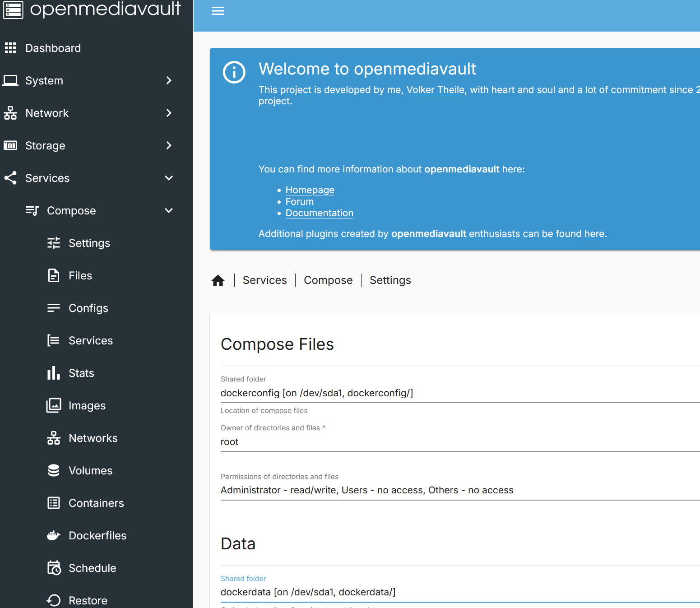Collapse the Compose submenu chevron
Viewport: 700px width, 608px height.
point(169,210)
